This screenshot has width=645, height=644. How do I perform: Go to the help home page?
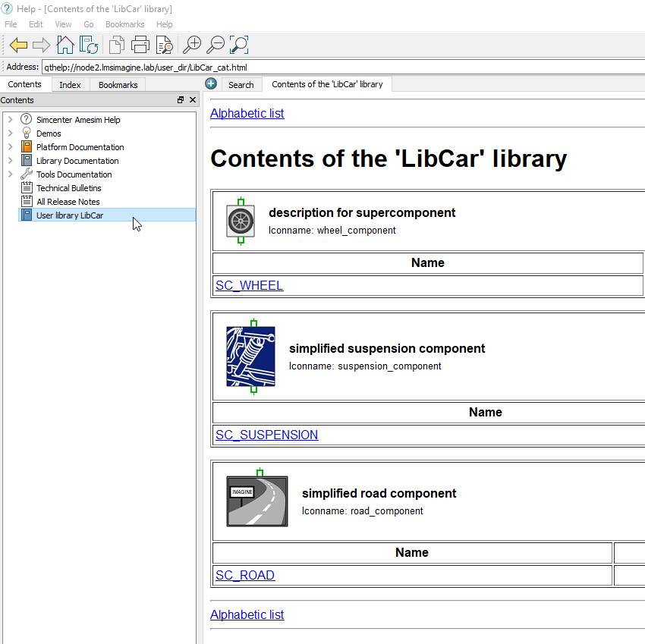pyautogui.click(x=65, y=45)
